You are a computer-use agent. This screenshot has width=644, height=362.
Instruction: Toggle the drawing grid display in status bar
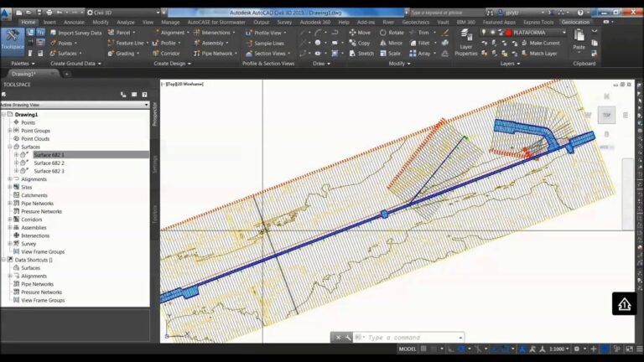[x=423, y=349]
